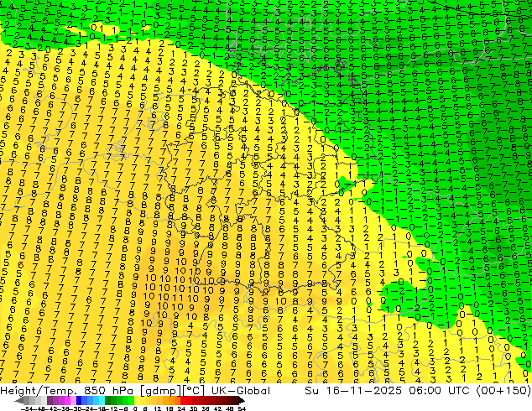The width and height of the screenshot is (532, 411).
Task: Click the legend value '24'
Action: point(181,409)
